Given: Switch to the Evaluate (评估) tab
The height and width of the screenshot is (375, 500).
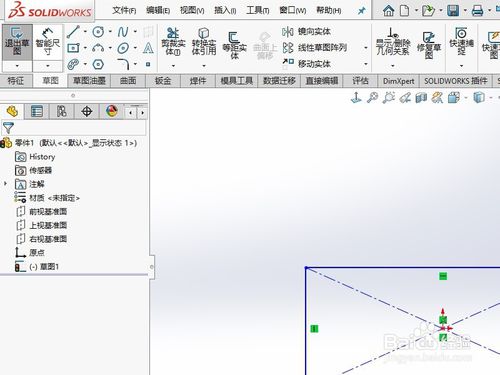Looking at the screenshot, I should coord(360,81).
